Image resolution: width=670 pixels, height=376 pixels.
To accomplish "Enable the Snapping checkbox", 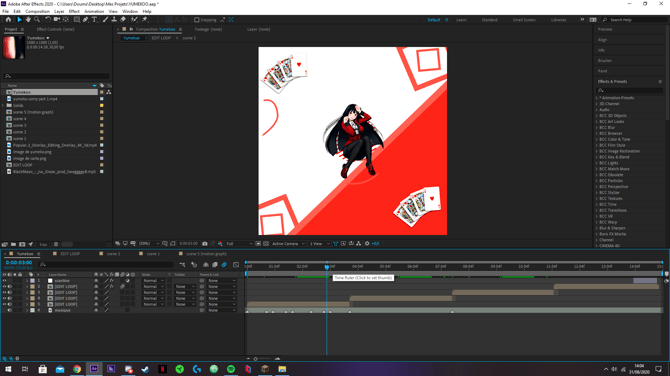I will point(197,20).
